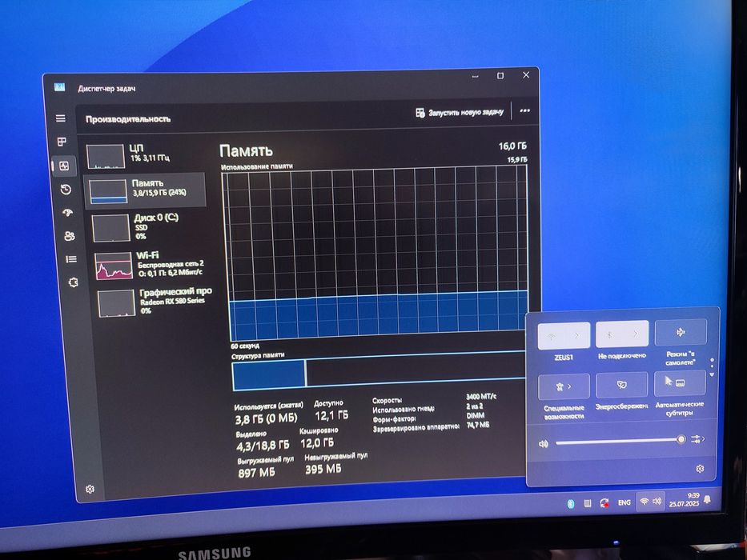The height and width of the screenshot is (560, 747).
Task: Toggle Bluetooth in quick settings
Action: pos(610,334)
